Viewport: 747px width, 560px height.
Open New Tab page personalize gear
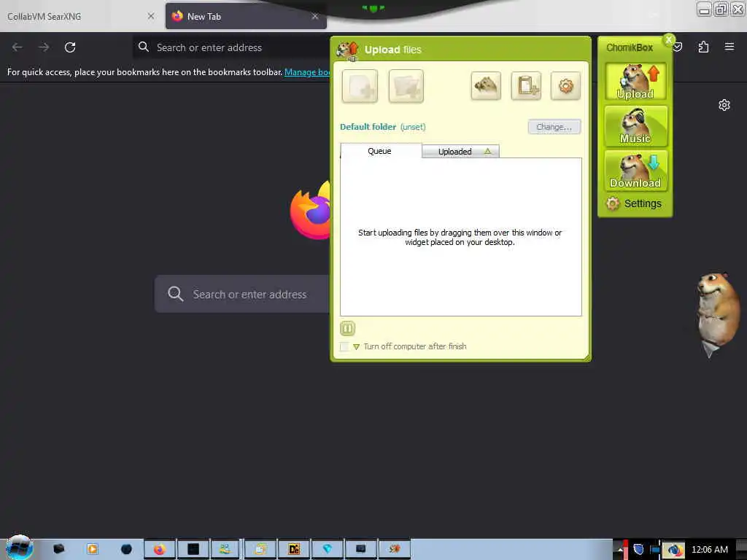click(x=724, y=105)
